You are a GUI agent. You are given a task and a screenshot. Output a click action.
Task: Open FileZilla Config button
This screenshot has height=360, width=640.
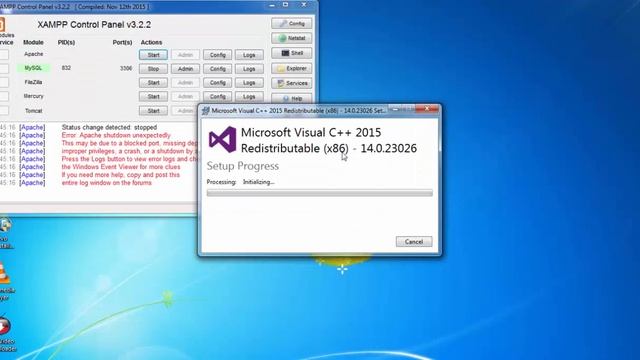click(218, 82)
